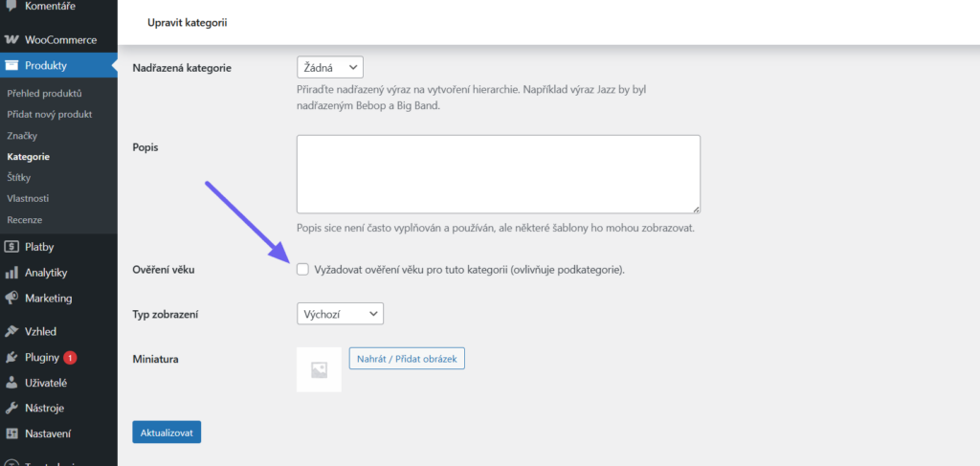The image size is (980, 466).
Task: Open the Nadřazená kategorie dropdown
Action: [x=330, y=68]
